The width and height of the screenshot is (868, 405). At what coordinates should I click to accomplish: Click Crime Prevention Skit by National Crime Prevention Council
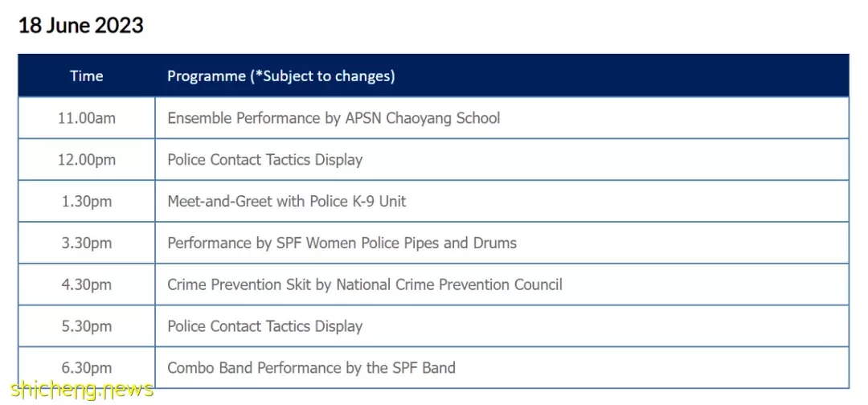click(365, 284)
